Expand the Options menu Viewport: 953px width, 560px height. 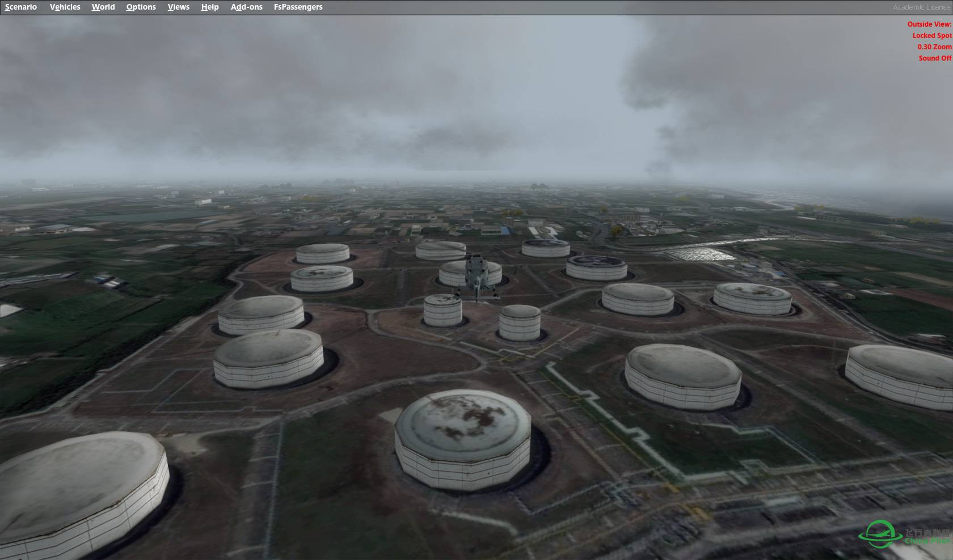pyautogui.click(x=141, y=7)
